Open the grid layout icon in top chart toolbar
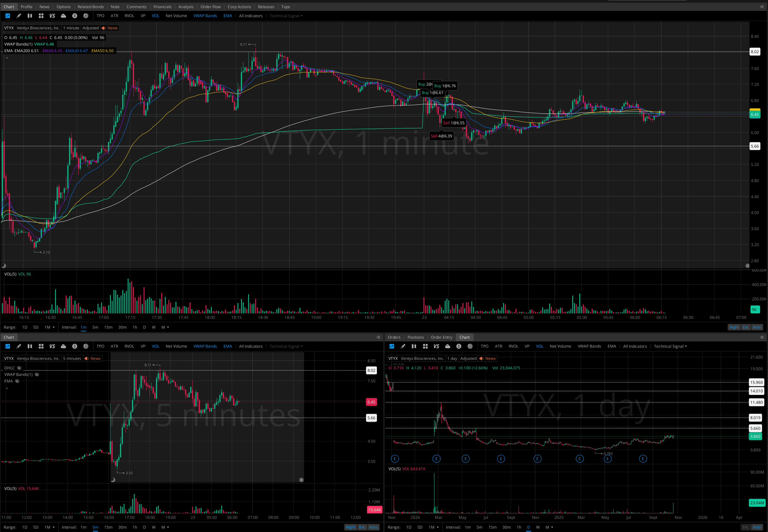The image size is (768, 532). [41, 16]
